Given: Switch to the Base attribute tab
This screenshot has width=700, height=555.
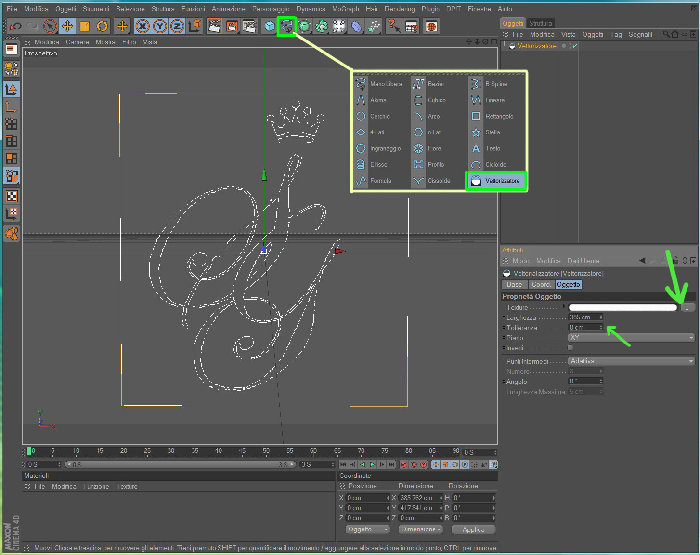Looking at the screenshot, I should (x=514, y=284).
